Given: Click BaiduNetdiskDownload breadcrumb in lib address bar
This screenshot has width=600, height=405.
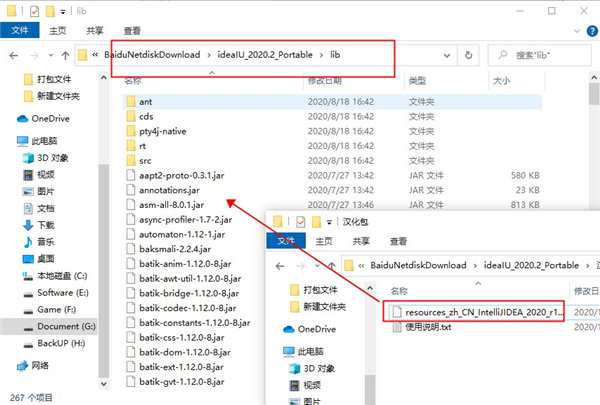Looking at the screenshot, I should point(152,55).
